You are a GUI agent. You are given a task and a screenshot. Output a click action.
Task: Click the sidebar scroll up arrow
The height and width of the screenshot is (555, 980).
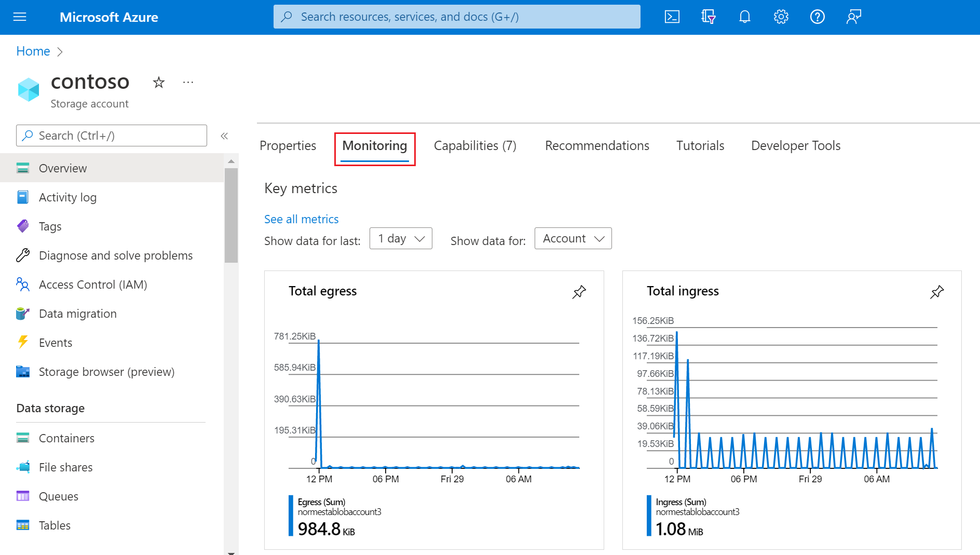point(231,161)
